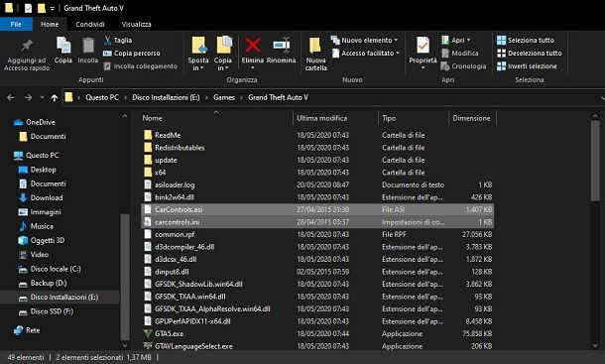Click Modifica in the Apri group
Screen dimensions: 605x364
460,54
